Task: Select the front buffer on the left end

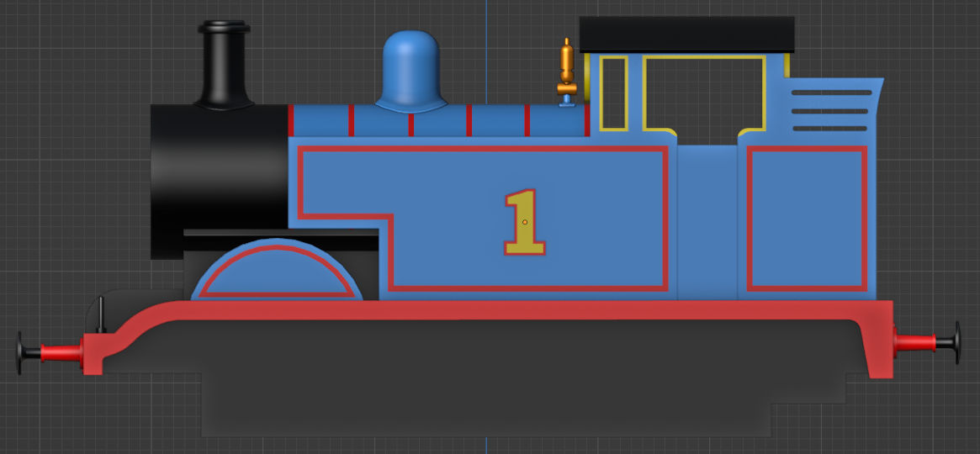Action: click(50, 353)
